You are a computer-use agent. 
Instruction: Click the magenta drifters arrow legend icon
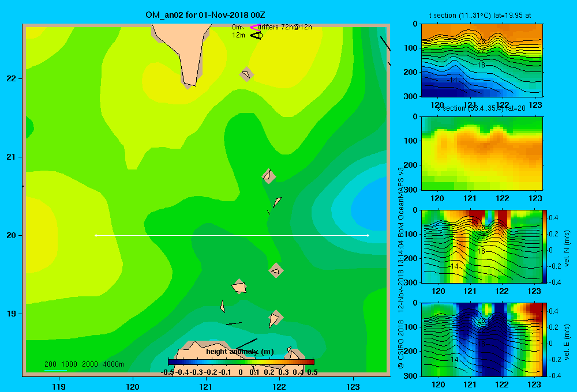tap(255, 27)
